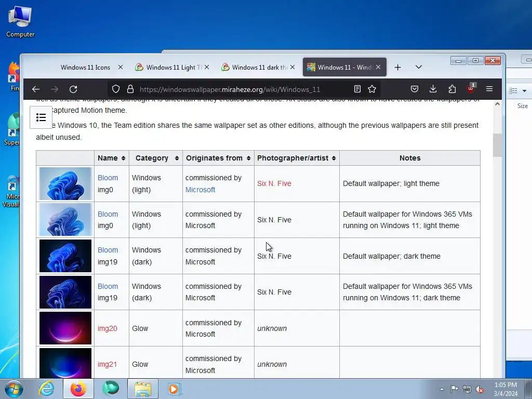Open view options dropdown in Explorer window behind
Image resolution: width=532 pixels, height=399 pixels.
click(x=525, y=90)
